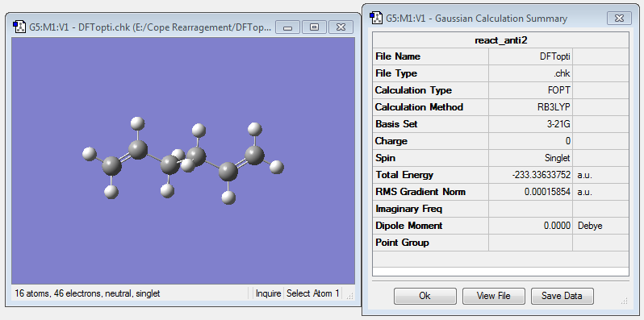Image resolution: width=644 pixels, height=320 pixels.
Task: Click the Point Group row label
Action: (x=402, y=243)
